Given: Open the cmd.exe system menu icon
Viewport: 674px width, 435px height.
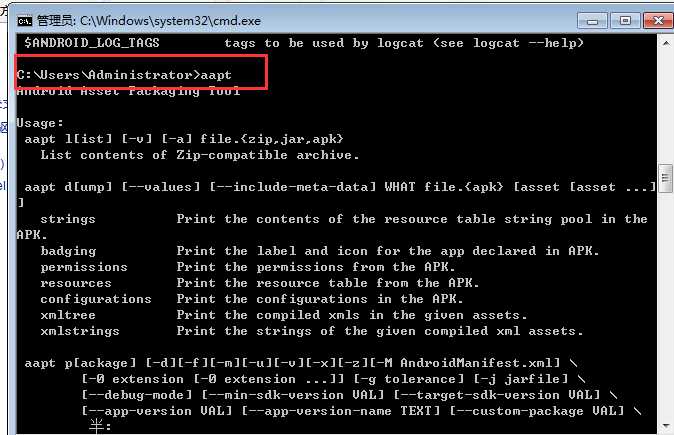Looking at the screenshot, I should 25,21.
